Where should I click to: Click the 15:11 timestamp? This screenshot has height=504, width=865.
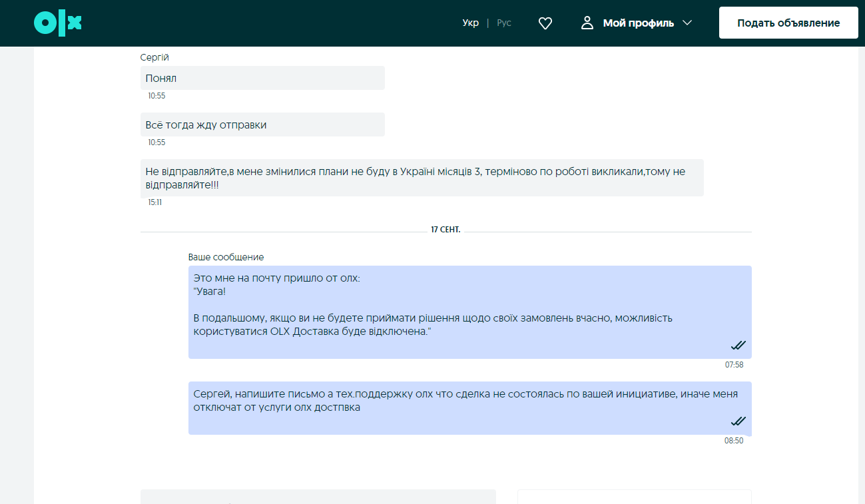click(155, 202)
